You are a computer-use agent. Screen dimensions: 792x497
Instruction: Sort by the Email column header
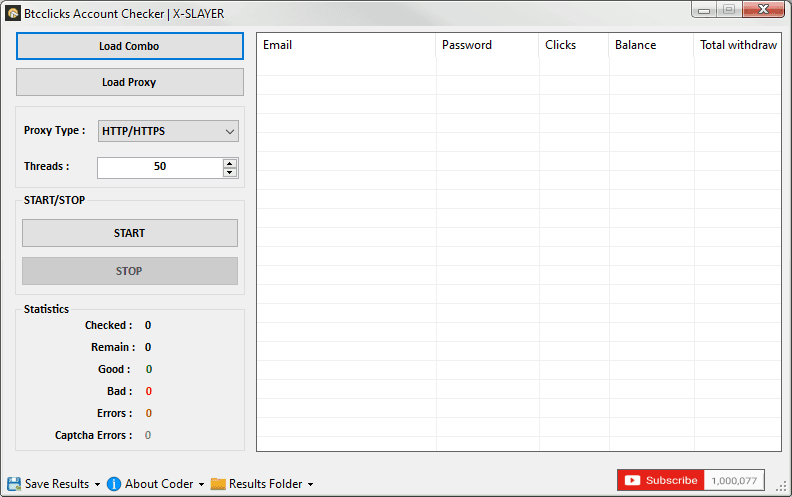click(x=346, y=45)
